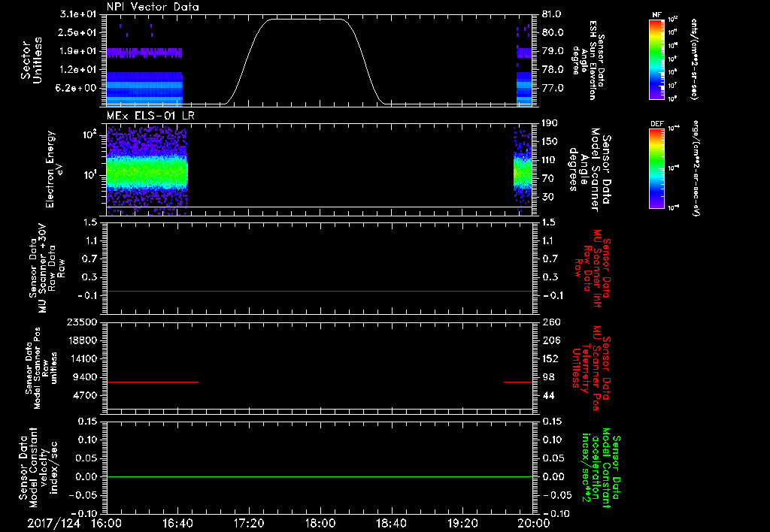Click the 152 telemetry tick value
The height and width of the screenshot is (532, 770).
pyautogui.click(x=550, y=358)
